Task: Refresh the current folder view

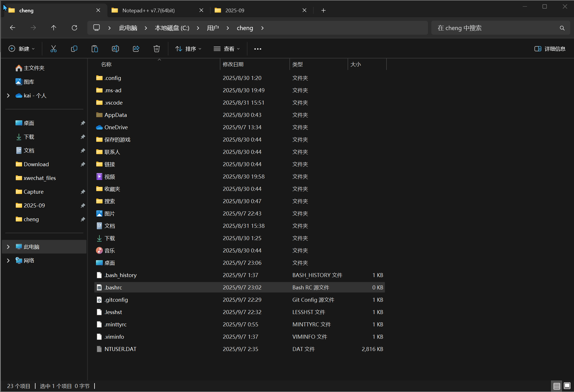Action: pos(74,28)
